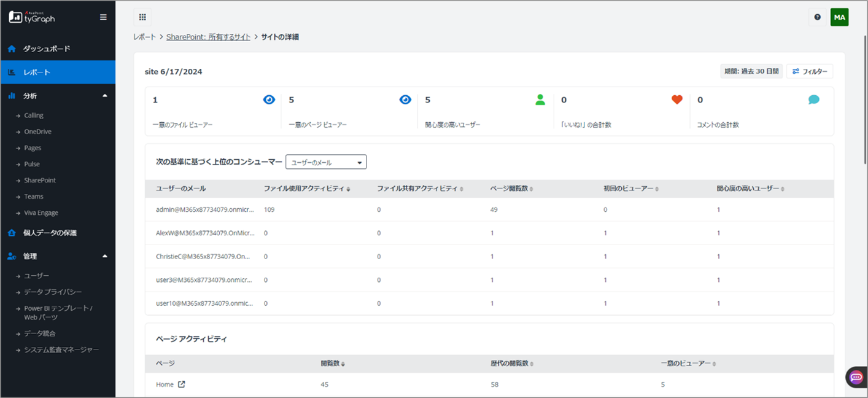Screen dimensions: 868x398
Task: Collapse sidebar with hamburger menu icon
Action: [x=103, y=17]
